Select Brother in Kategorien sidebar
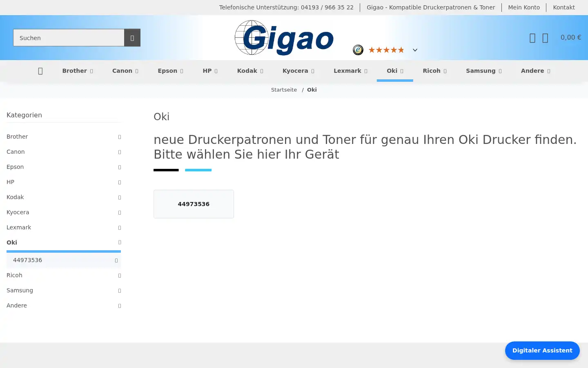This screenshot has height=368, width=588. 17,137
